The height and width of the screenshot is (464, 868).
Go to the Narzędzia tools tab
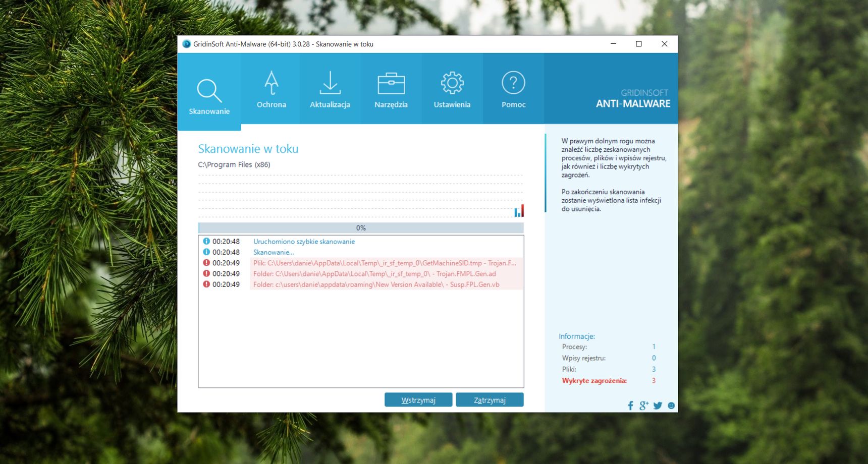point(391,89)
